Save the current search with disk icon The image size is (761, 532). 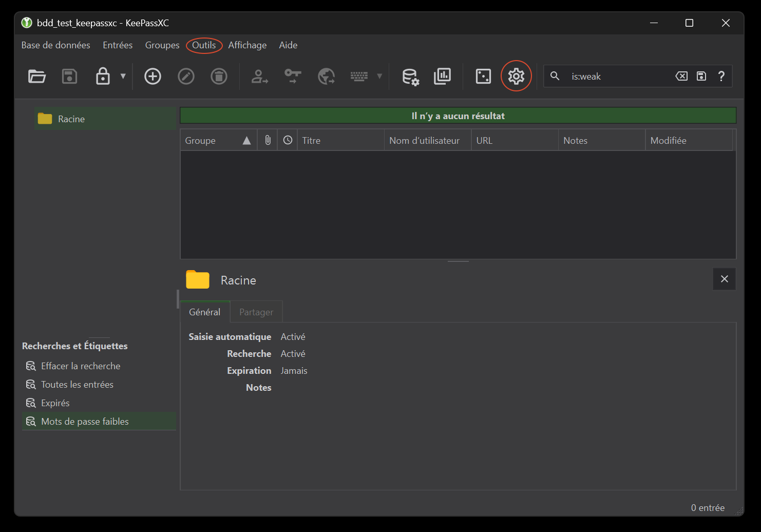pos(701,77)
